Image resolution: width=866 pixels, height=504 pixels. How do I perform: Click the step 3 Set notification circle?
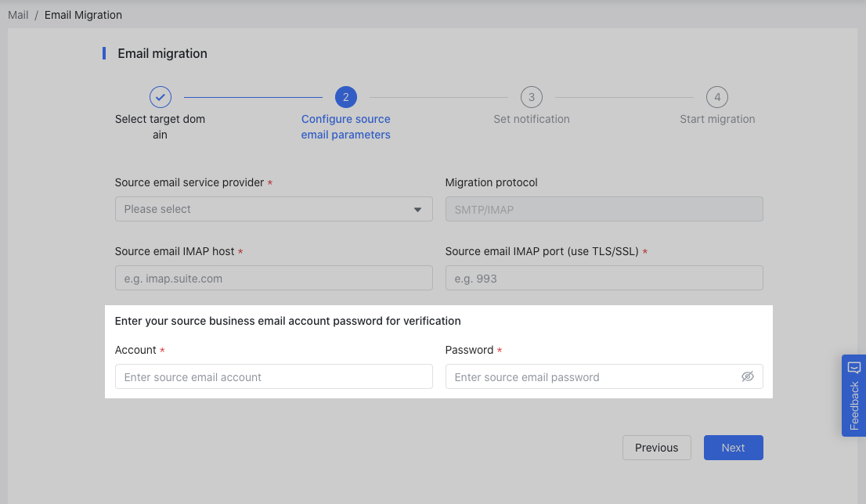[531, 97]
